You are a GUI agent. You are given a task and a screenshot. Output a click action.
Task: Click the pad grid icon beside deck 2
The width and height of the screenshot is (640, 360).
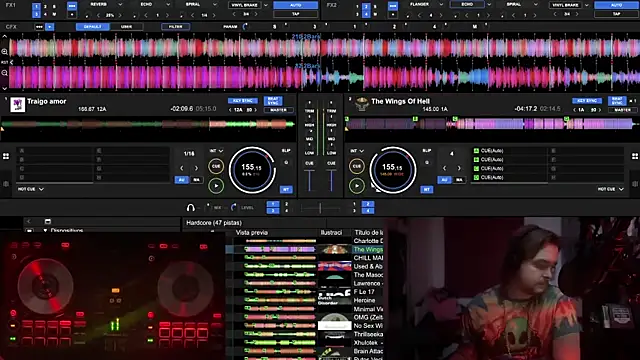click(x=635, y=156)
